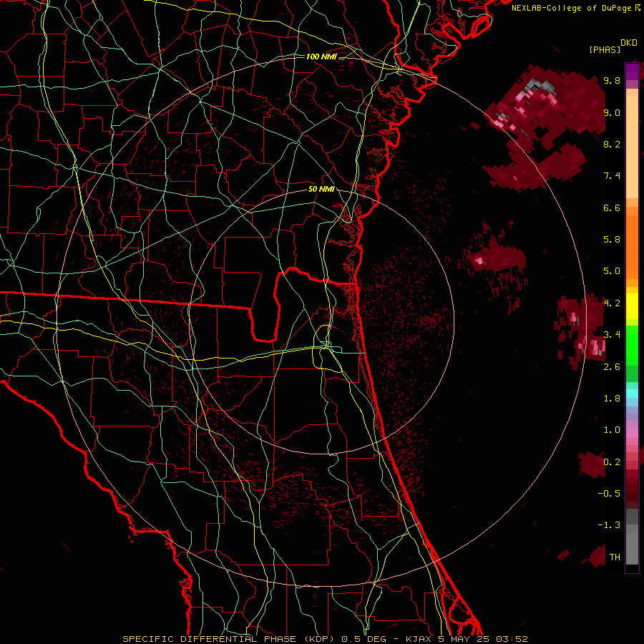Click the 9.0 value on color scale
The height and width of the screenshot is (644, 644).
(612, 112)
